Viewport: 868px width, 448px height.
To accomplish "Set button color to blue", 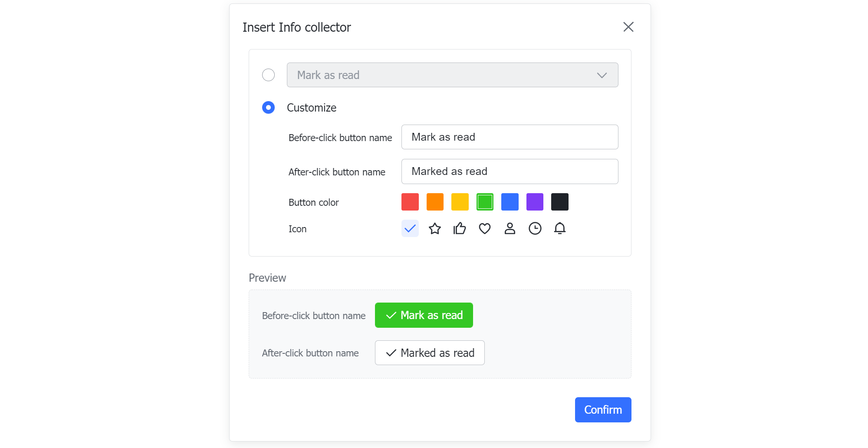I will [x=510, y=201].
